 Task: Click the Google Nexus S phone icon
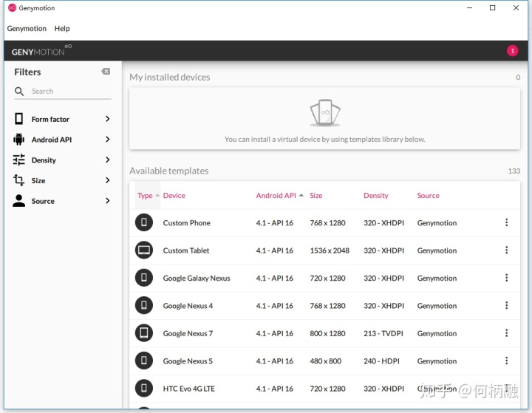click(144, 361)
